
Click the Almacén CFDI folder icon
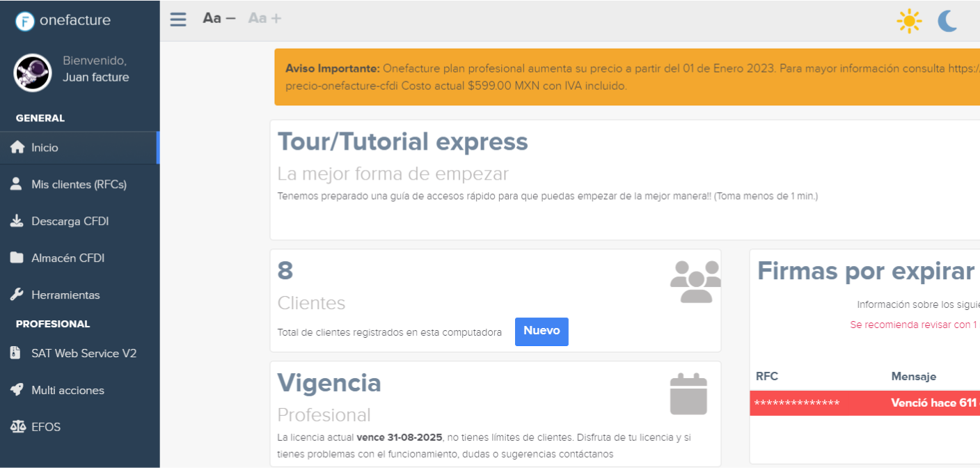coord(17,258)
